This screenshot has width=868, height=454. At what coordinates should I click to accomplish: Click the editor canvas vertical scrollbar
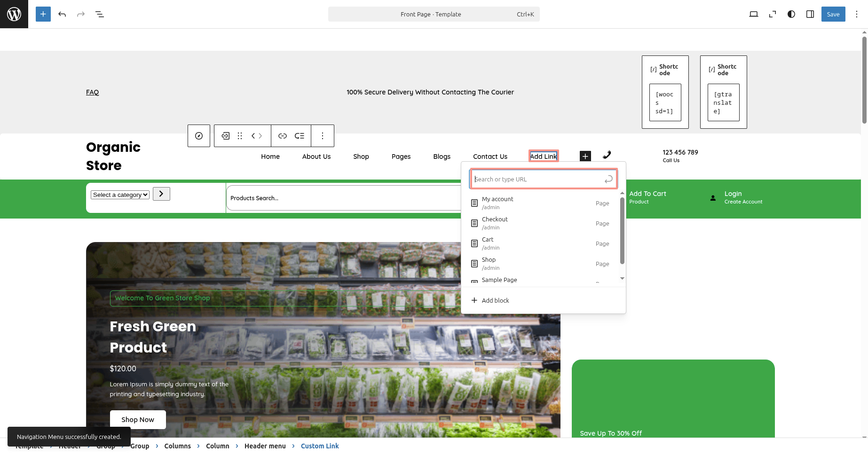pos(864,80)
